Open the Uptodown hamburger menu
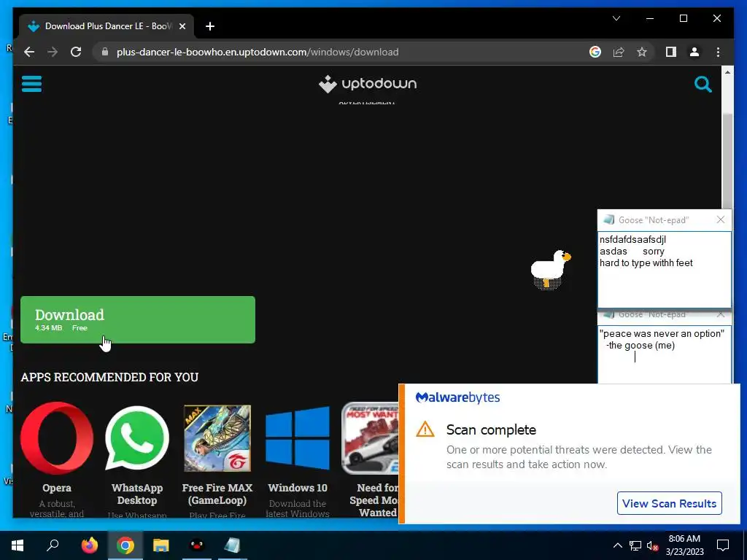Screen dimensions: 747x560 (31, 84)
